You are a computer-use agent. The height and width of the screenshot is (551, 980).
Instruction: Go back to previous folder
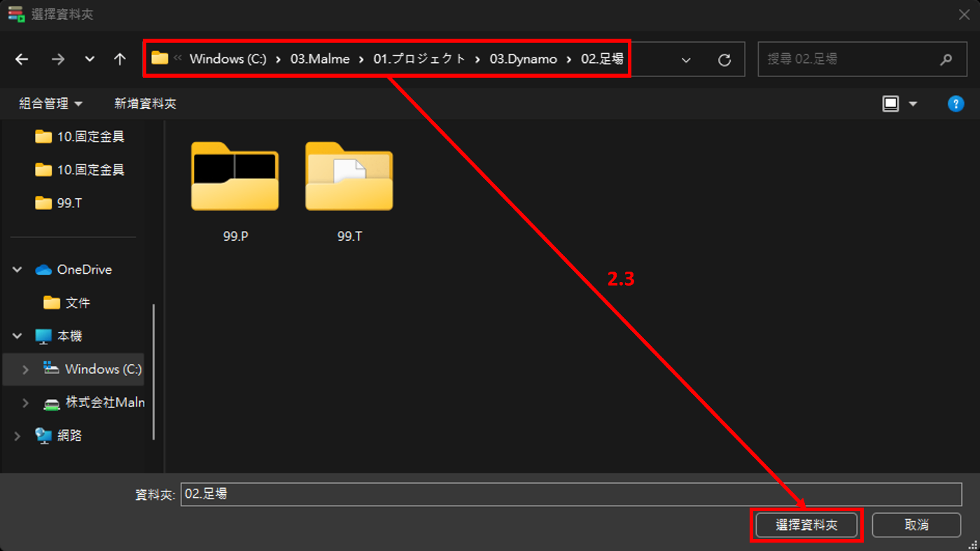(x=22, y=60)
